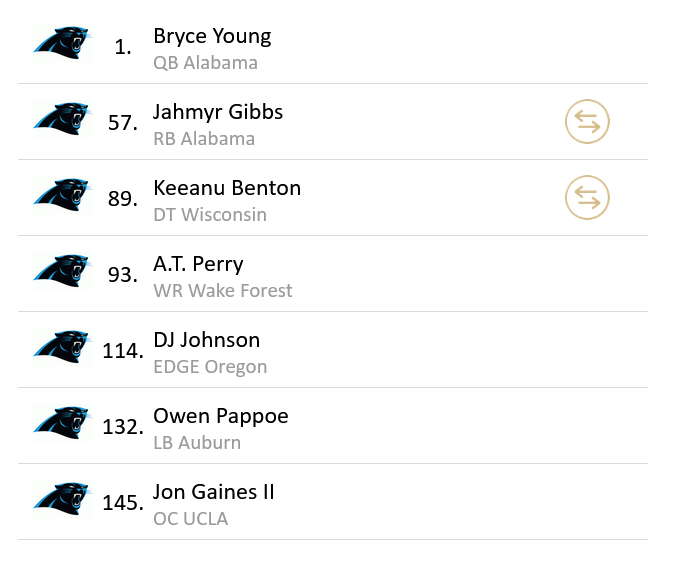Image resolution: width=685 pixels, height=569 pixels.
Task: Click on the DJ Johnson name
Action: click(206, 340)
